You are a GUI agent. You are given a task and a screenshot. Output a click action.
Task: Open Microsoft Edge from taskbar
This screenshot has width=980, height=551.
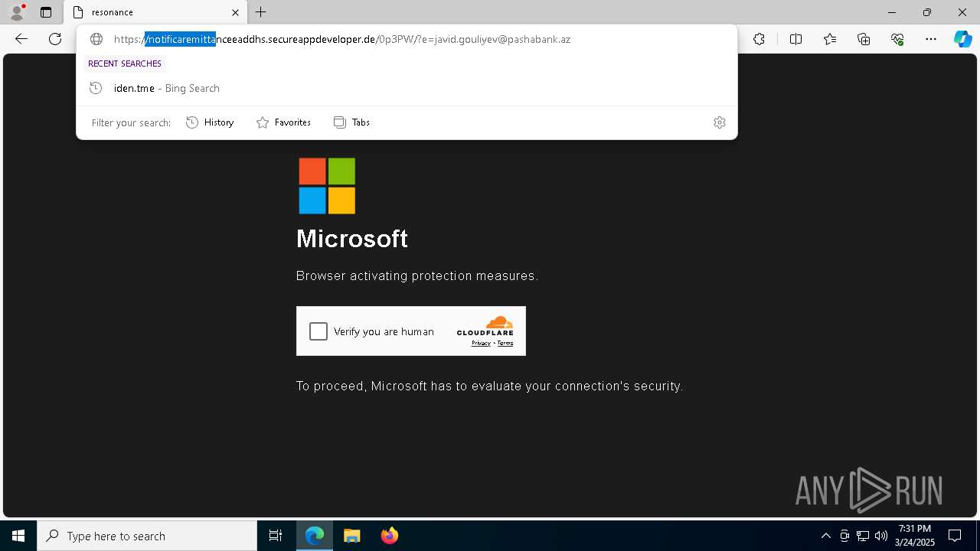click(315, 536)
